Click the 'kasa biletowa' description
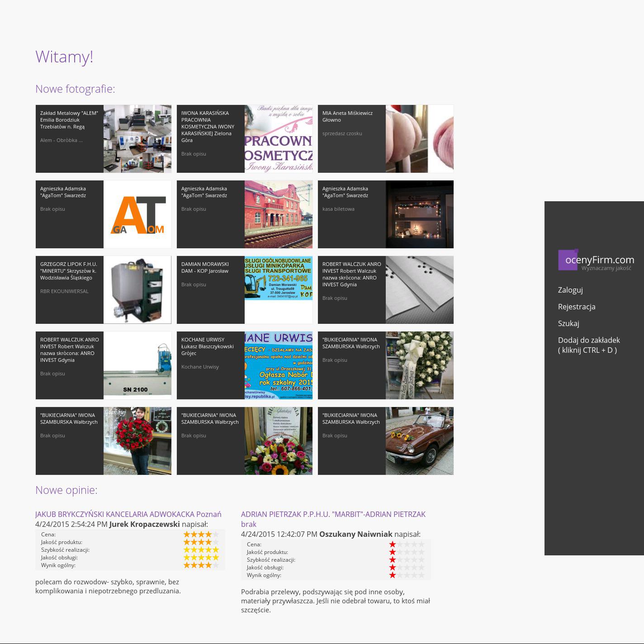This screenshot has width=644, height=644. (338, 209)
